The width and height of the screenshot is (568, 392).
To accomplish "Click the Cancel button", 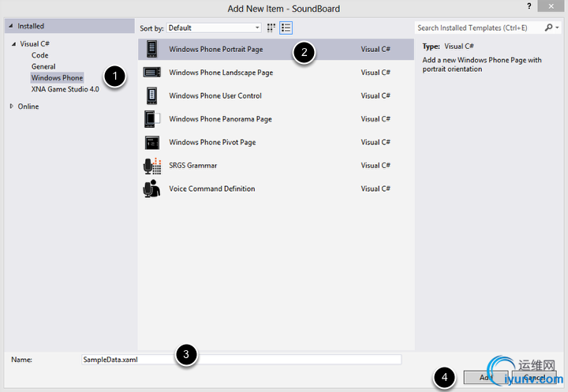I will (534, 378).
